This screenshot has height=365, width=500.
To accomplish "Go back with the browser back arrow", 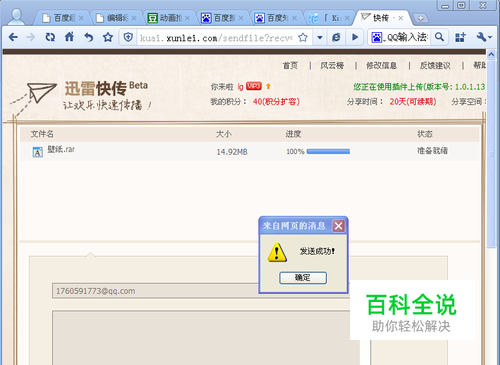I will click(13, 37).
